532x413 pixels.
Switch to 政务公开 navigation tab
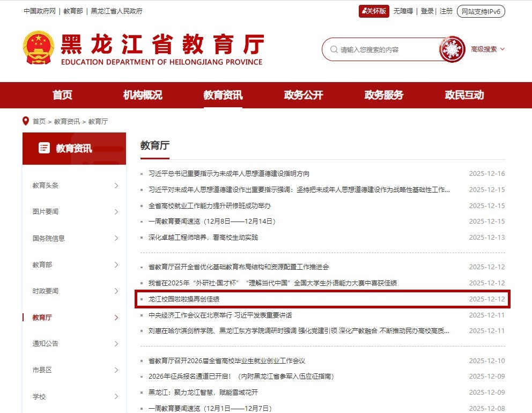coord(304,95)
